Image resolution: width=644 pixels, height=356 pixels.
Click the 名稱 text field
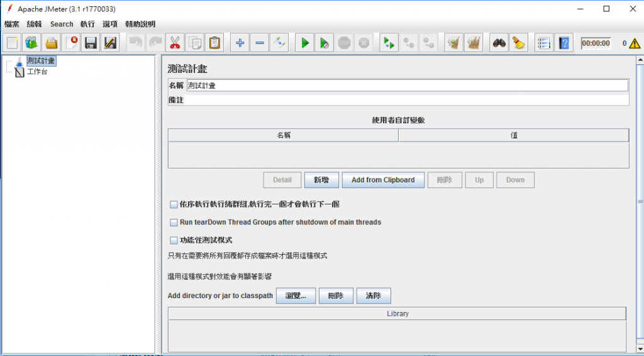pyautogui.click(x=407, y=86)
